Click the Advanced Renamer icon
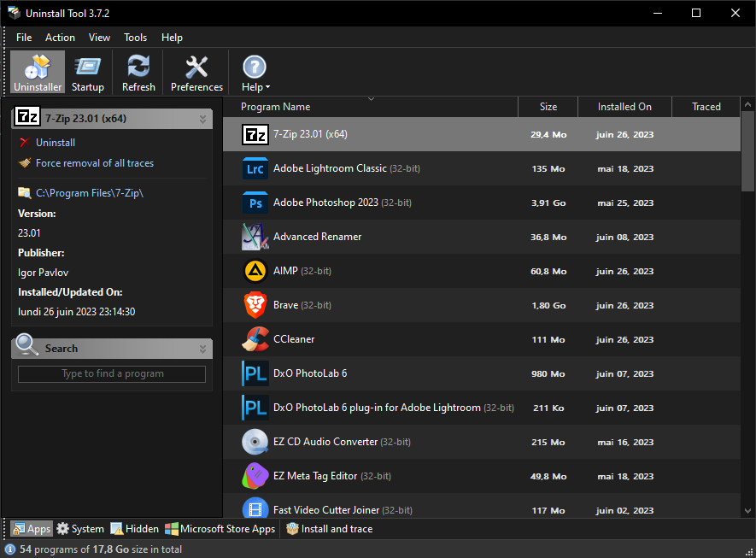Image resolution: width=756 pixels, height=558 pixels. coord(255,237)
